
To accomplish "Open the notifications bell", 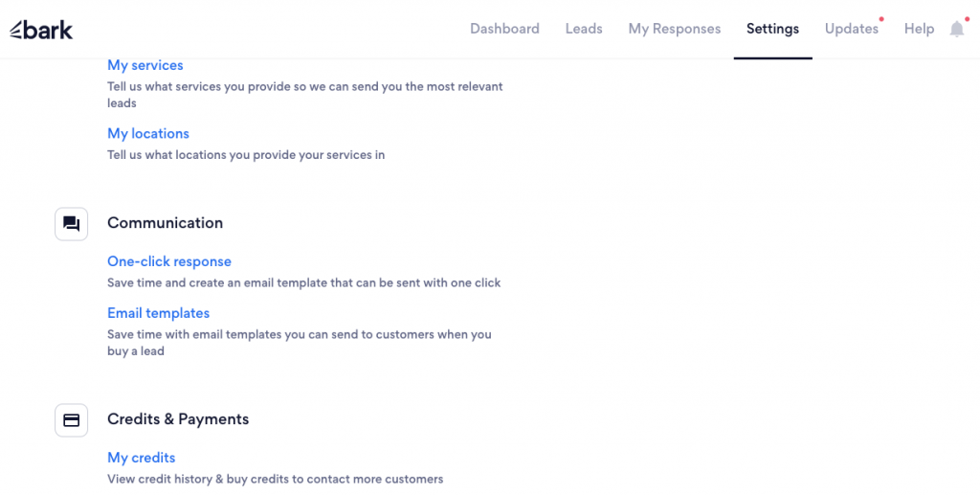I will click(x=957, y=30).
